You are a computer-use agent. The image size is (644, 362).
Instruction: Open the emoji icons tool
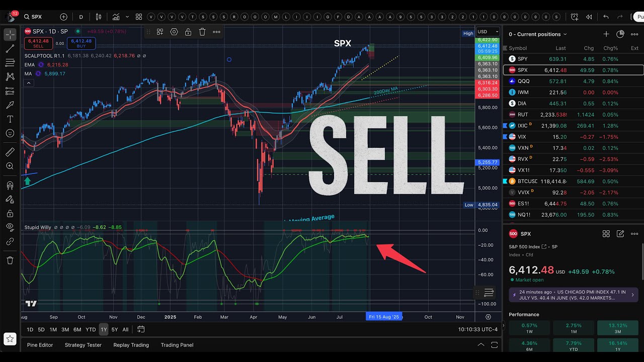[10, 133]
